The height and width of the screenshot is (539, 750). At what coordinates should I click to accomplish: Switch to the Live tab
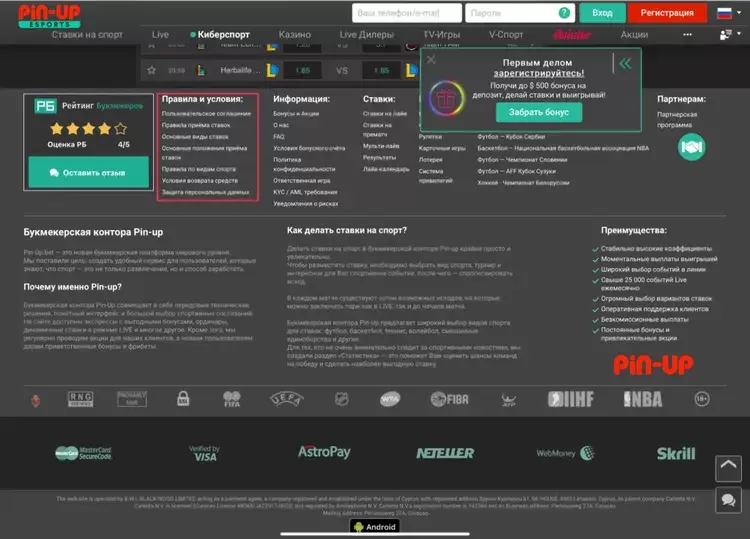160,34
